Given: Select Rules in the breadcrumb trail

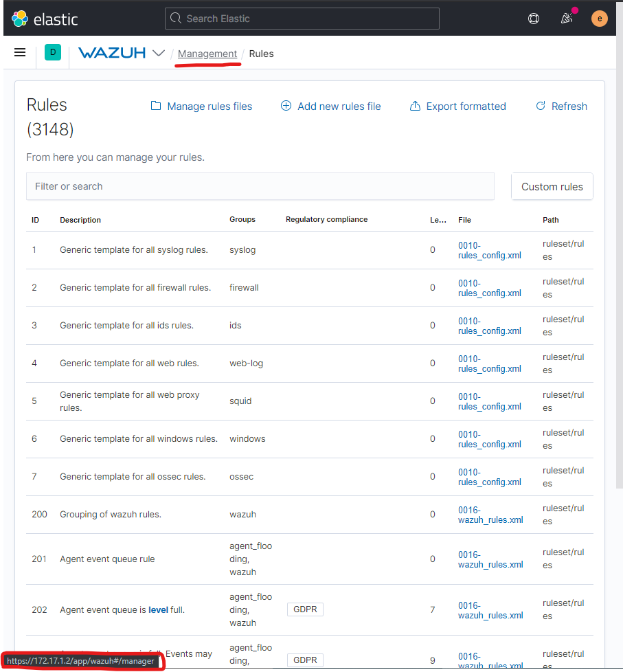Looking at the screenshot, I should coord(261,53).
